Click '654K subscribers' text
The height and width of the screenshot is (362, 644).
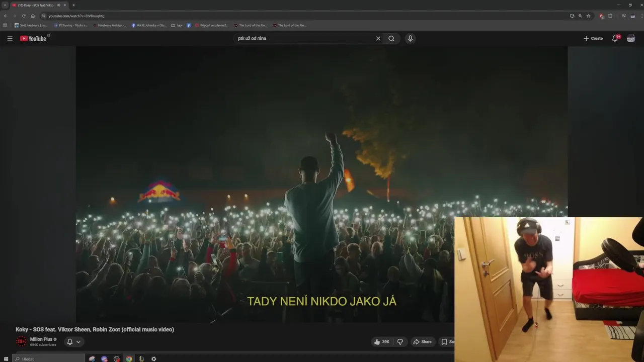click(x=43, y=345)
